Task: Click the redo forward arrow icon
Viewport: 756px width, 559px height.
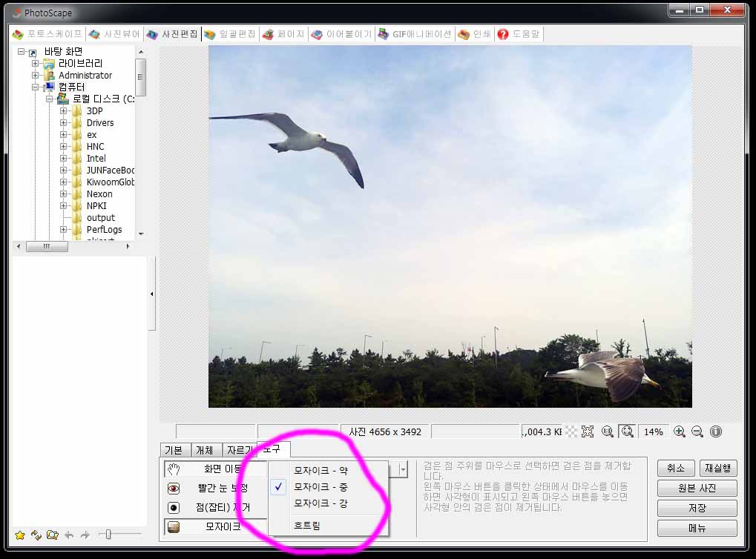Action: (85, 535)
